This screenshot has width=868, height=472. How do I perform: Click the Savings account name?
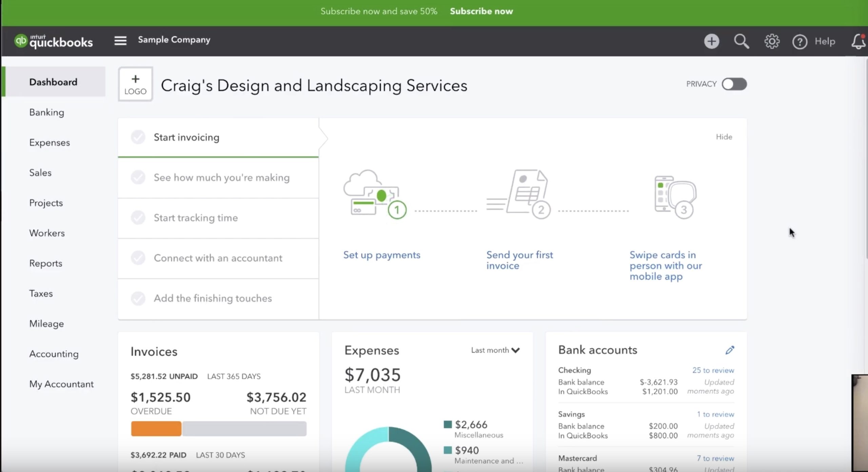pyautogui.click(x=571, y=414)
